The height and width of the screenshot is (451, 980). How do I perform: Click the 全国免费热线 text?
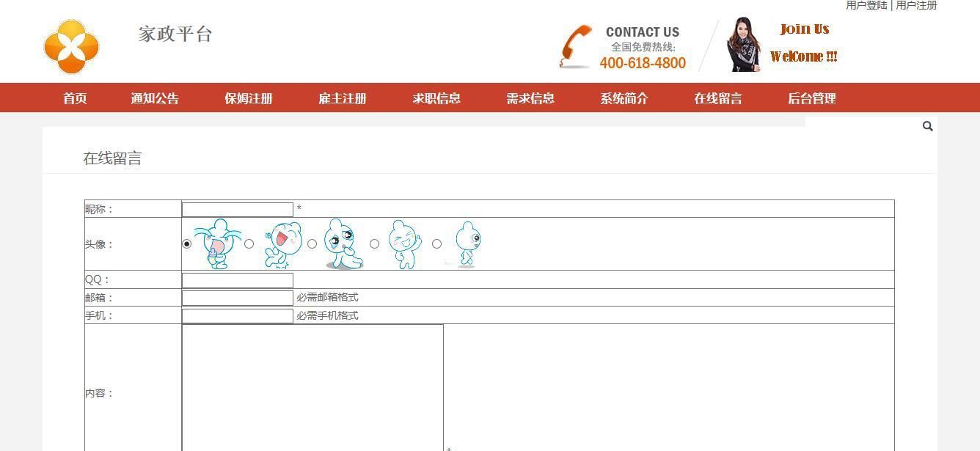pos(643,47)
